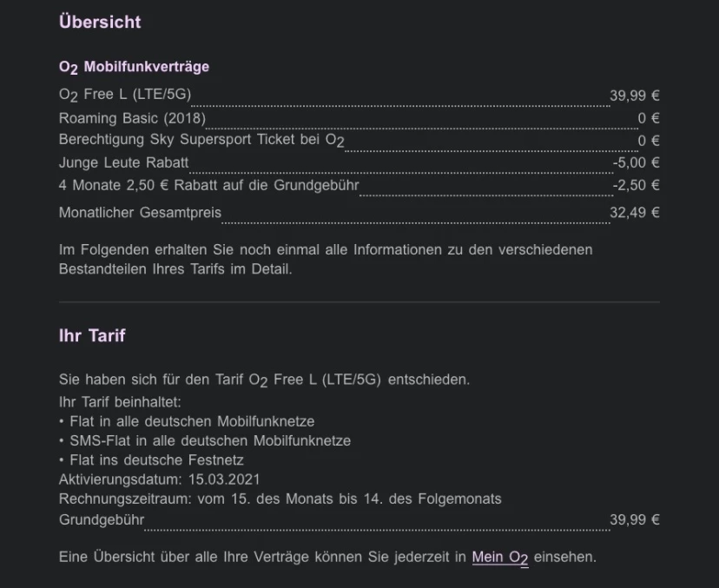
Task: Click the Flat in alle deutschen Mobilfunknetze bullet
Action: point(189,421)
